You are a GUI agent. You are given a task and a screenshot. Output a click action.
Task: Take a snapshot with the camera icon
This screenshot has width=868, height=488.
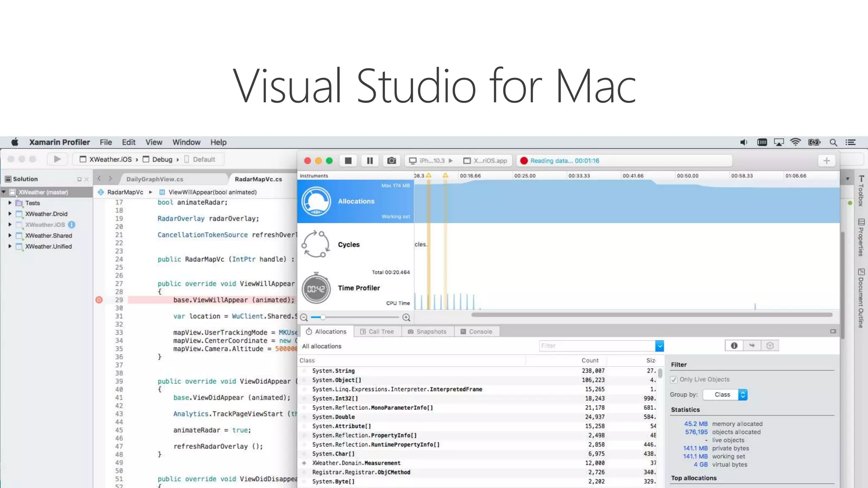point(392,161)
